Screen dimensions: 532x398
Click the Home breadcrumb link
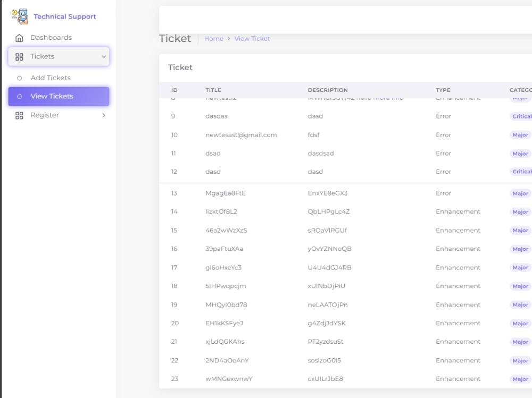coord(214,38)
